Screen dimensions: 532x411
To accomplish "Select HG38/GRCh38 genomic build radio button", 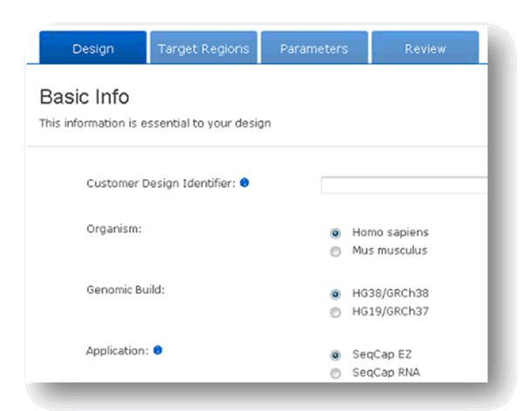I will (335, 294).
